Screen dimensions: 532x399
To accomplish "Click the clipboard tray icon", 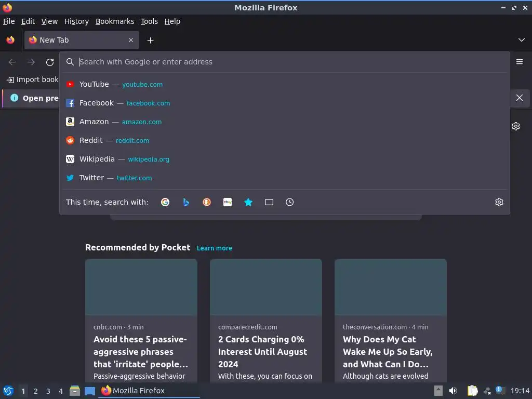I will point(473,391).
